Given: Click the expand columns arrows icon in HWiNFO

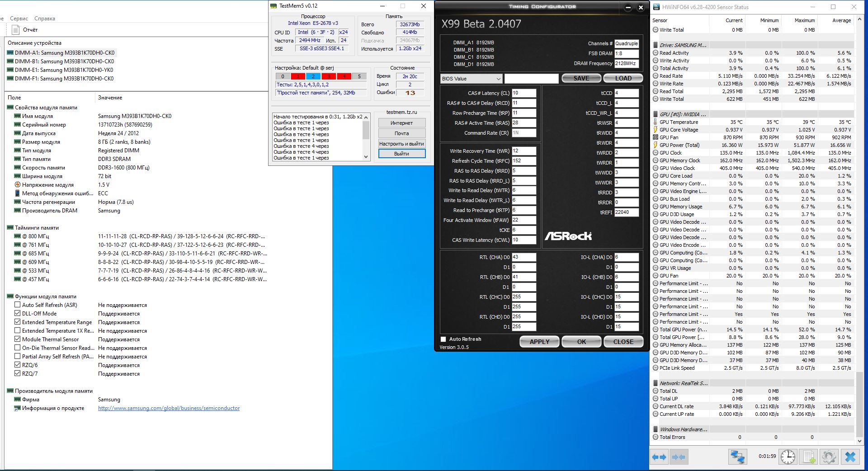Looking at the screenshot, I should [x=659, y=457].
